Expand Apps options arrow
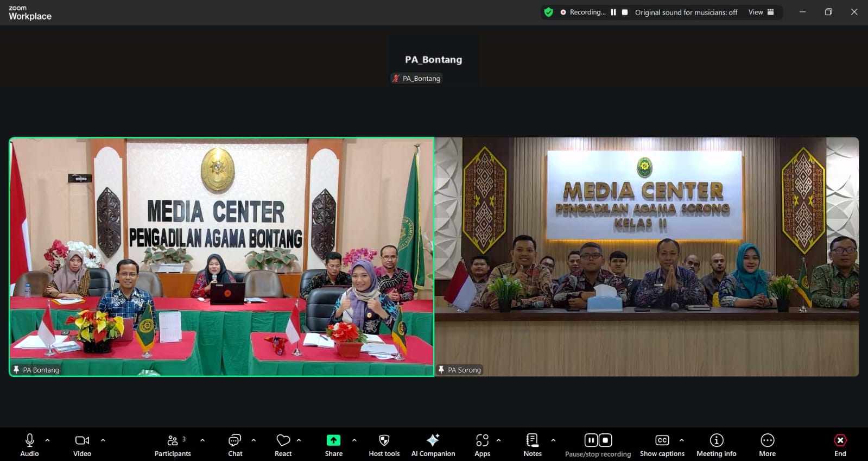 coord(498,440)
